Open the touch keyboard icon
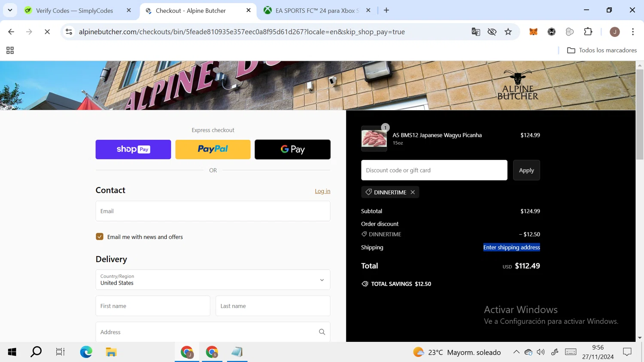The image size is (644, 362). [x=571, y=352]
